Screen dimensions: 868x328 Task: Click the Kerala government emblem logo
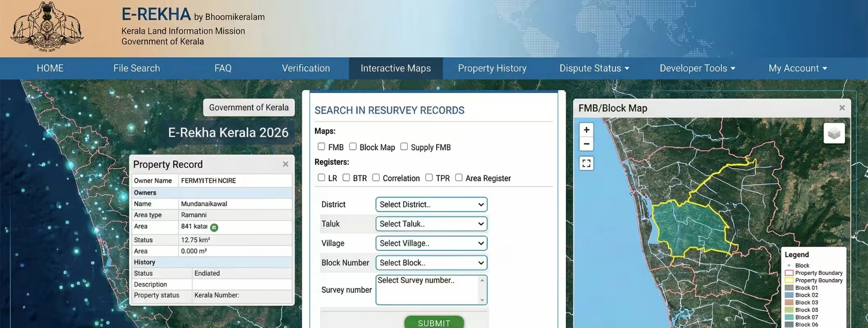[47, 27]
